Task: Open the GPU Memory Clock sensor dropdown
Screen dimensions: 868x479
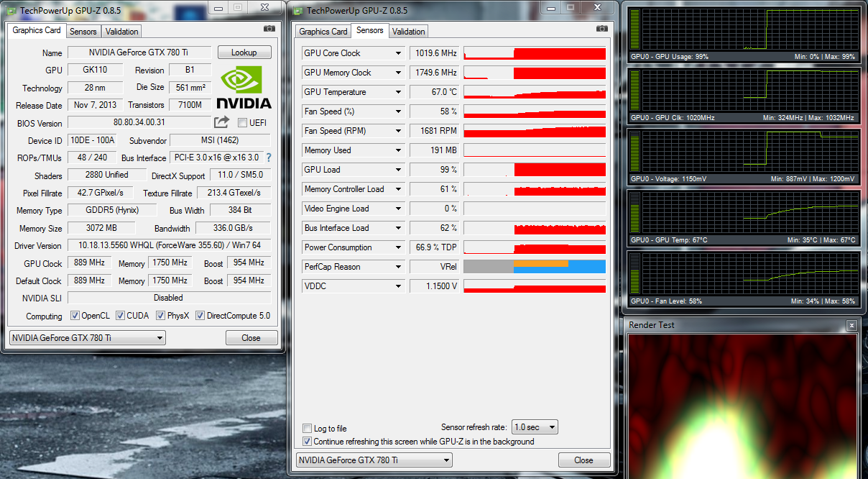Action: click(398, 73)
